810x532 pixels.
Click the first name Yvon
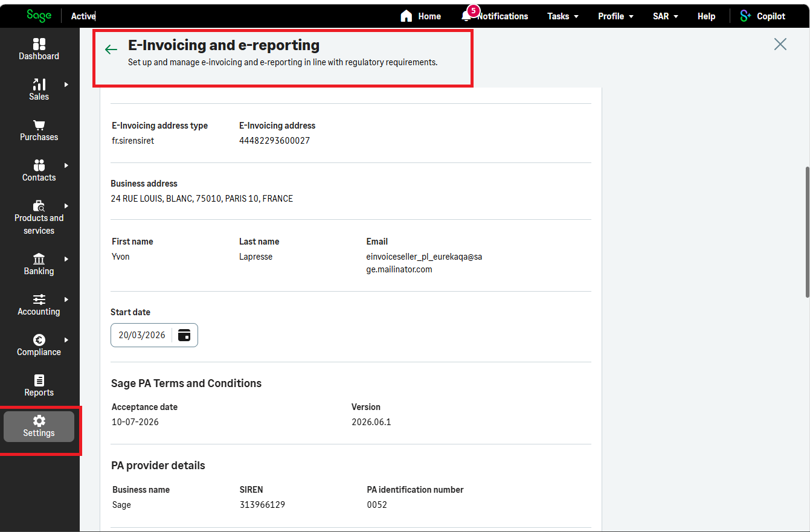pos(121,257)
